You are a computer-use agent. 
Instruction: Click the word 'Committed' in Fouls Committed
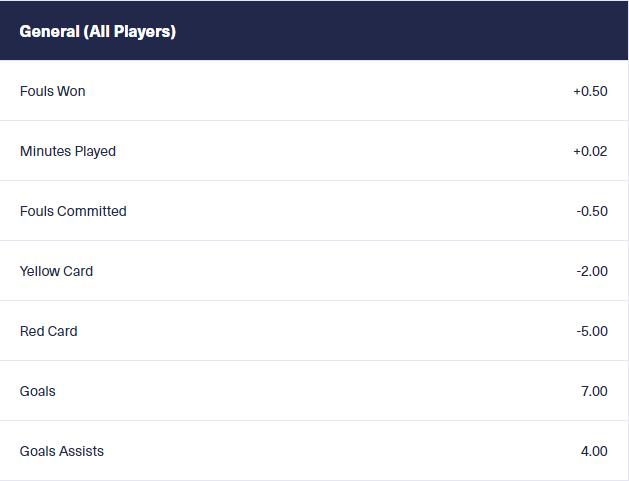click(92, 211)
